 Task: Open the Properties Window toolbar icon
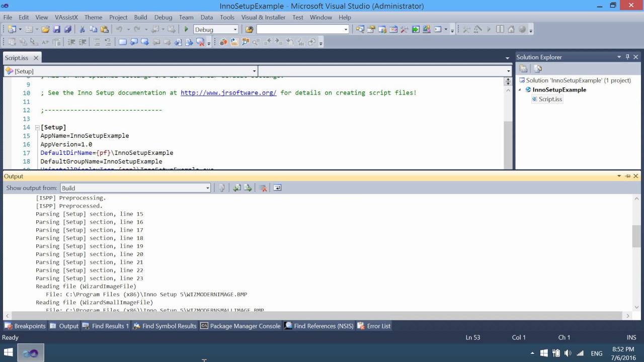(371, 29)
